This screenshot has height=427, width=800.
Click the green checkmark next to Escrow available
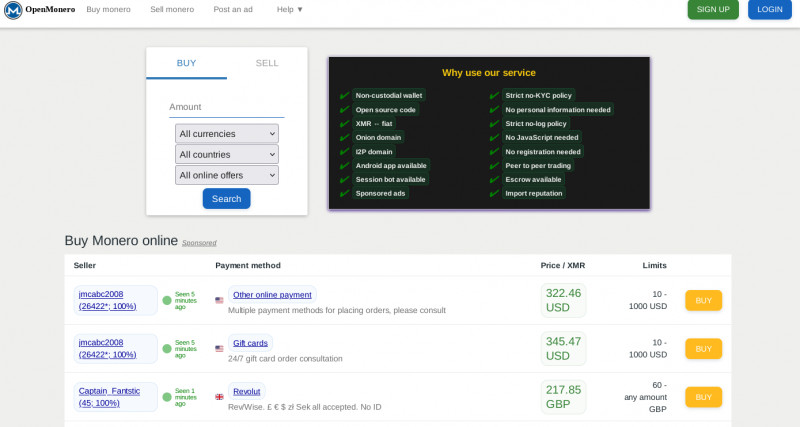(494, 179)
